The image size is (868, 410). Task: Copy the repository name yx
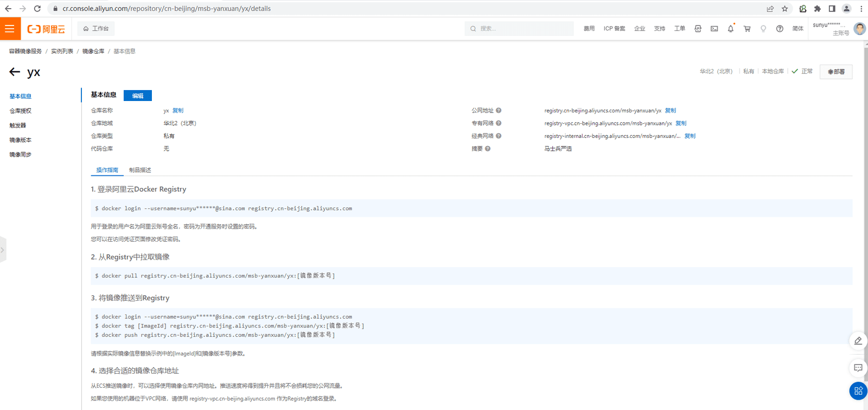click(x=178, y=111)
